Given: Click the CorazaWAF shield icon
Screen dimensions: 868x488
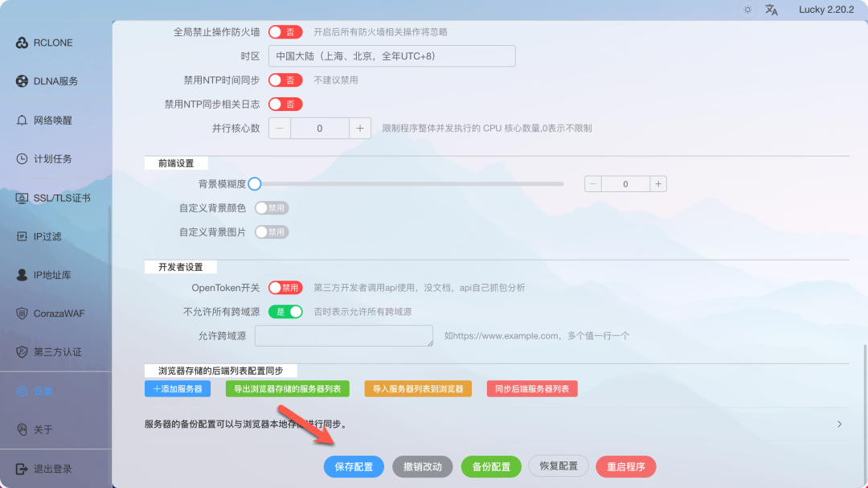Looking at the screenshot, I should [x=22, y=314].
